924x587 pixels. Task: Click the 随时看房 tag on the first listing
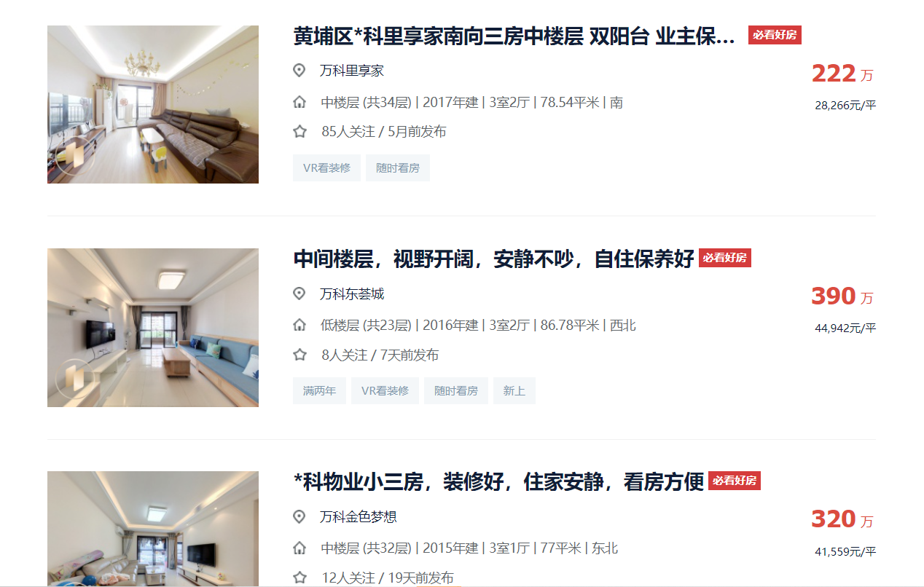point(398,168)
